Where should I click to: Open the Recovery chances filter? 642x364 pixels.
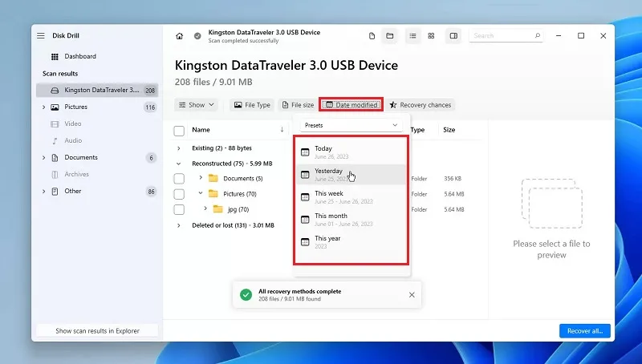click(420, 105)
